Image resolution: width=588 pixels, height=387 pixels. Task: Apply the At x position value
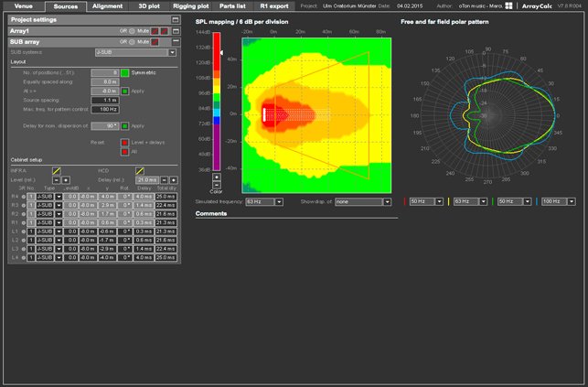pyautogui.click(x=125, y=91)
